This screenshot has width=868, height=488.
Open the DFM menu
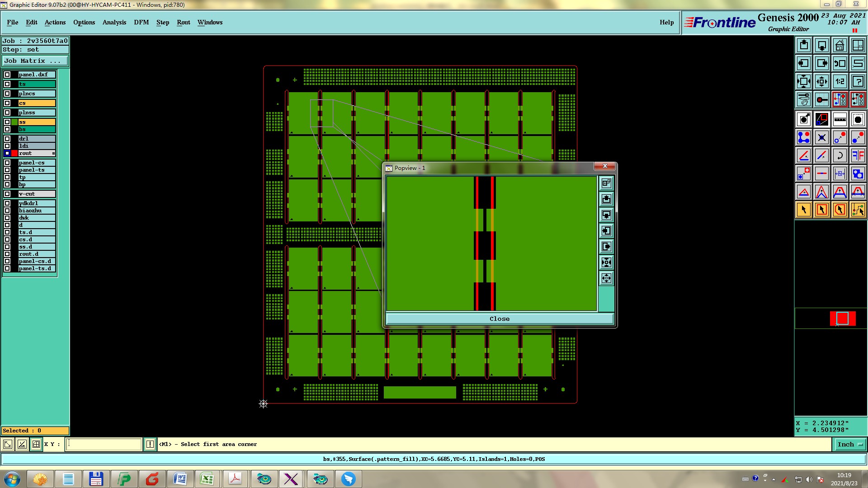click(141, 22)
